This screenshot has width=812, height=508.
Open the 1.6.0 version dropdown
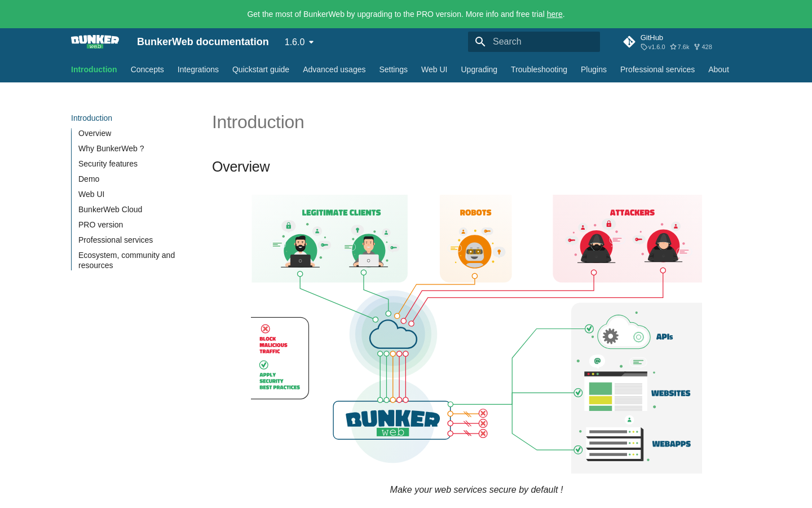click(299, 42)
